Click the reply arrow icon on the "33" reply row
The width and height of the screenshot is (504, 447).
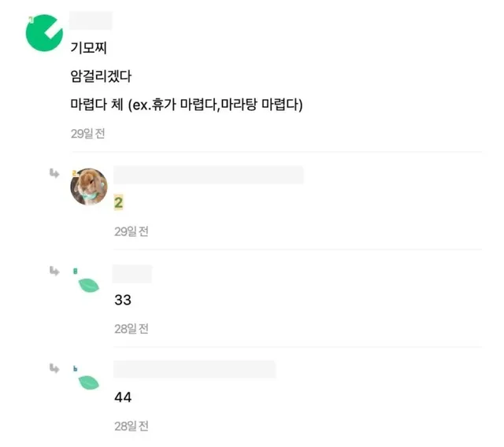(54, 271)
